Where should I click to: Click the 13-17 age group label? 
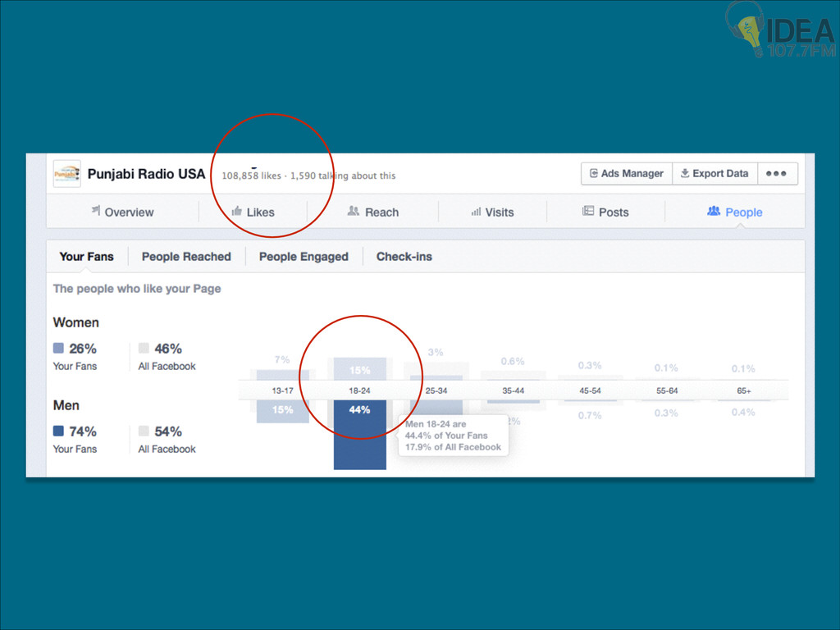pyautogui.click(x=282, y=390)
